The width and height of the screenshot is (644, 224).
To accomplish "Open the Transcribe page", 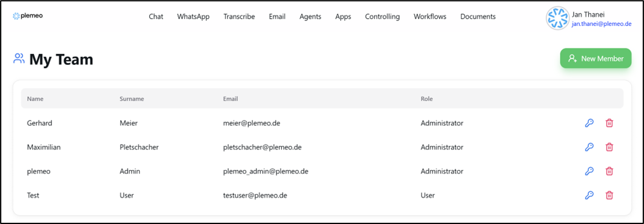I will [239, 16].
